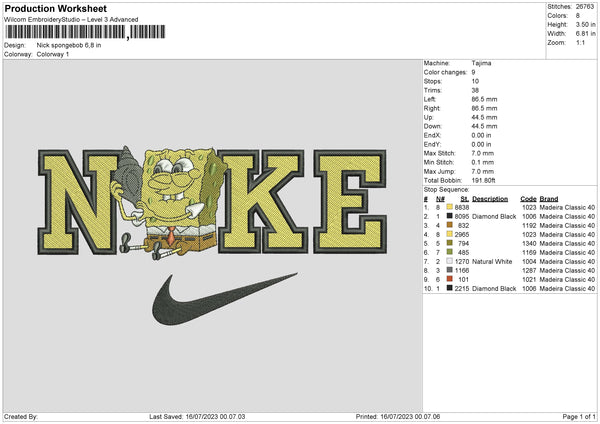Select the Trims value '38'

point(475,90)
